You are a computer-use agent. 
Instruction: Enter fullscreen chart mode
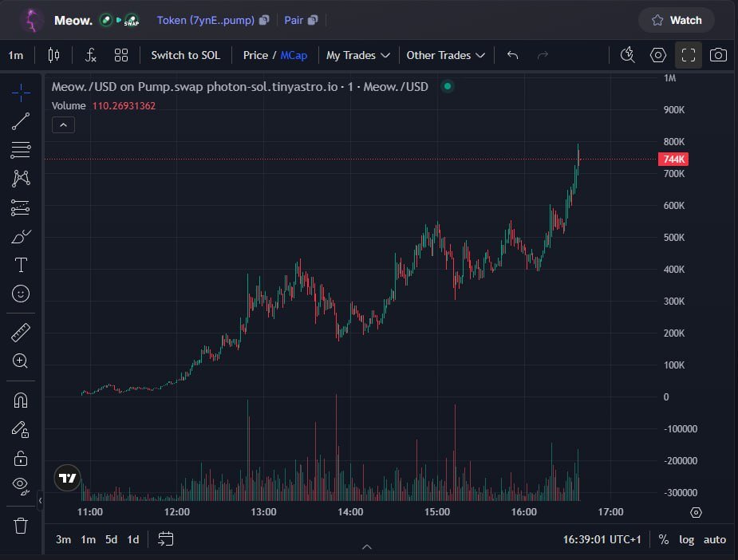pos(688,55)
